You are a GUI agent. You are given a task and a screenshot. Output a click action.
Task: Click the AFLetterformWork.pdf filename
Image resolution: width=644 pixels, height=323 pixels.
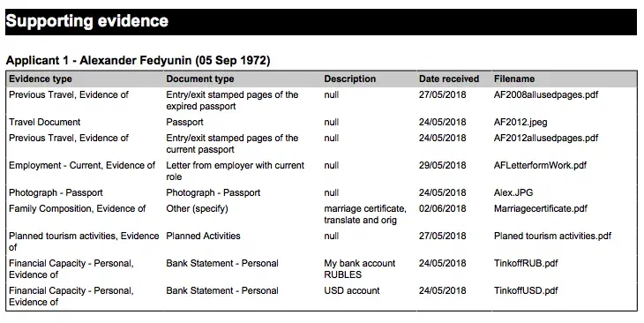click(540, 166)
